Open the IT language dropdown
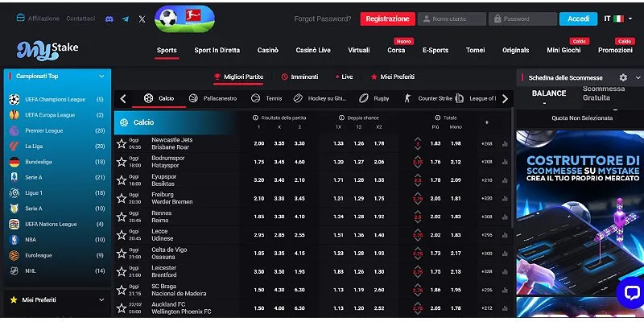The width and height of the screenshot is (644, 322). click(618, 19)
